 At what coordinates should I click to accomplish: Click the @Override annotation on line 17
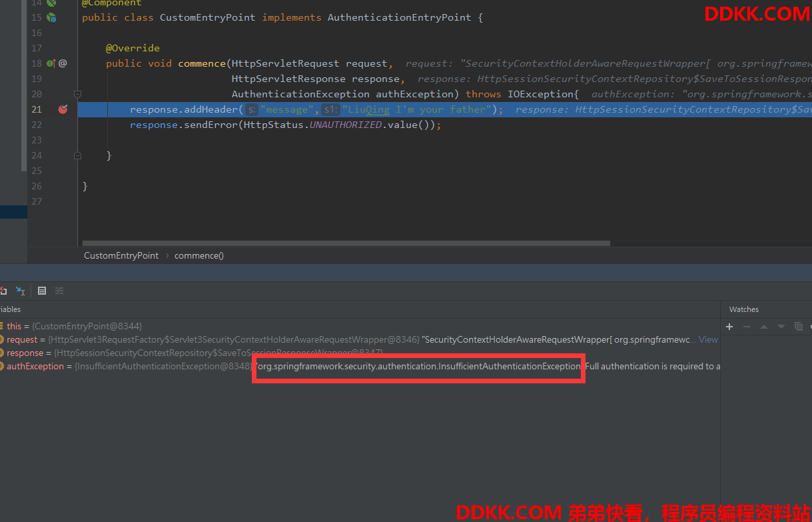(x=133, y=48)
